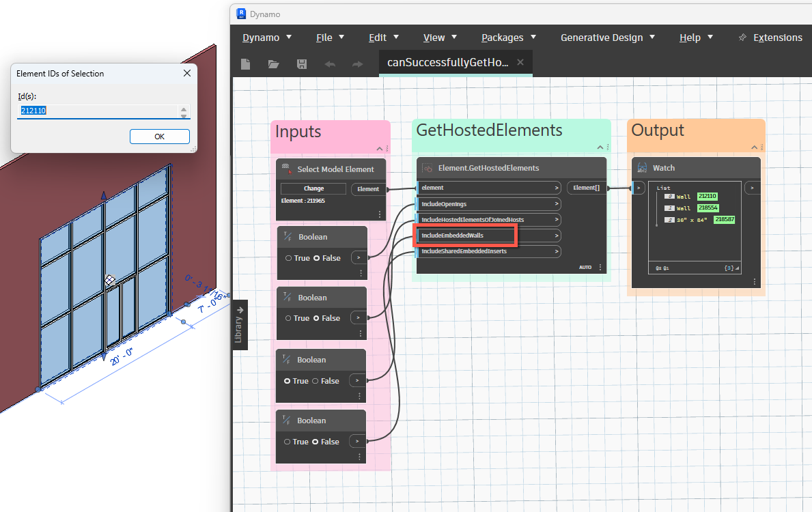
Task: Open the View menu
Action: [440, 38]
